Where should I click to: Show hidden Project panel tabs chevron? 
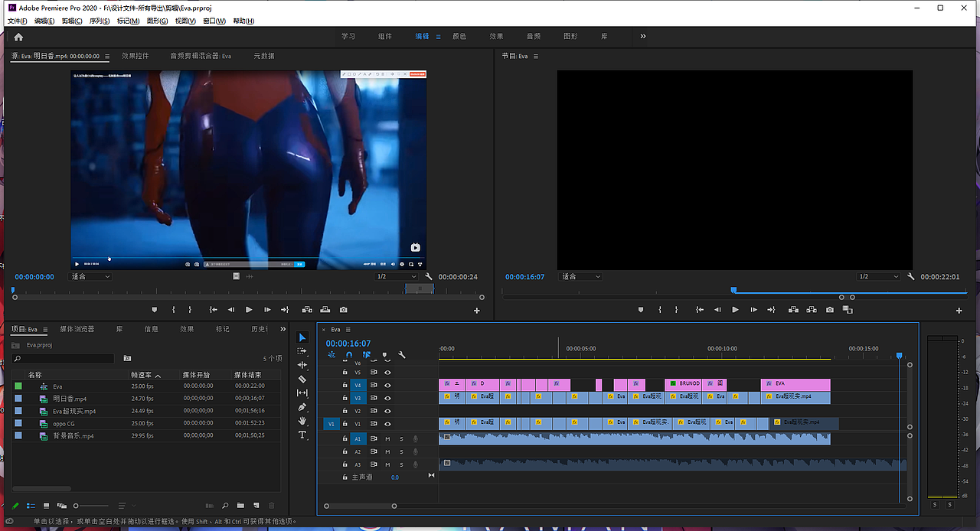[x=283, y=329]
